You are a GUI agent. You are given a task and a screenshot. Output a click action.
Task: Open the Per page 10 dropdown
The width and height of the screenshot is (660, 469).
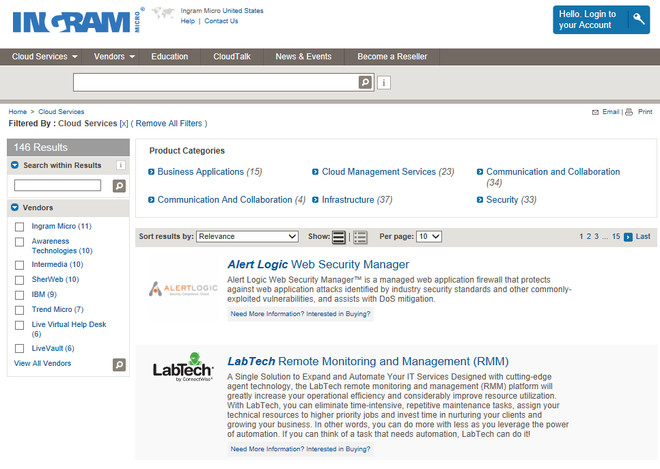(x=429, y=237)
